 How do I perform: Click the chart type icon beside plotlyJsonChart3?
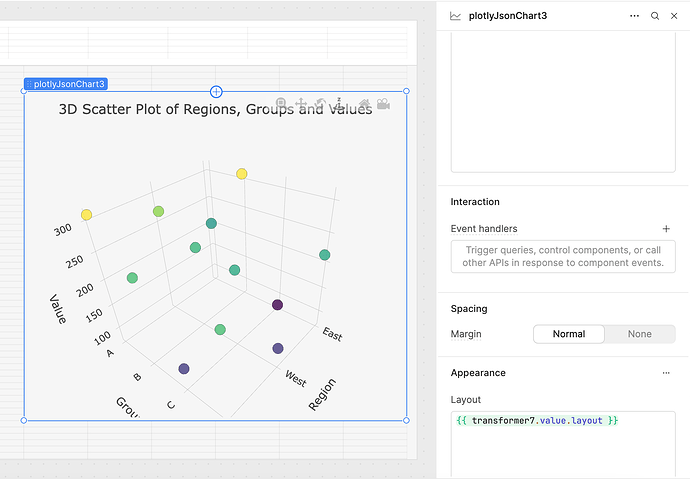[456, 16]
